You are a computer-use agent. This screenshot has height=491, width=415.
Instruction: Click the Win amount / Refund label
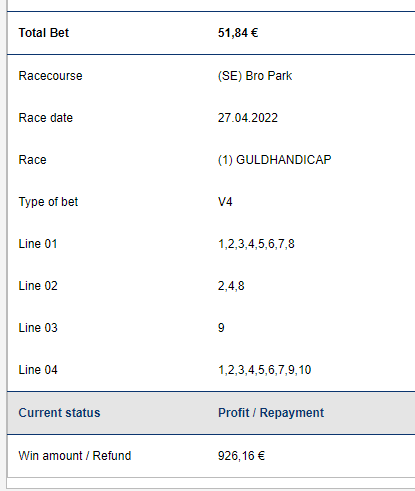tap(75, 456)
